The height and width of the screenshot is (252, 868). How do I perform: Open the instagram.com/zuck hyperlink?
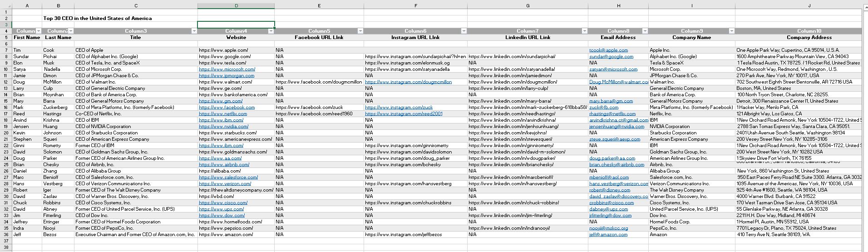399,107
